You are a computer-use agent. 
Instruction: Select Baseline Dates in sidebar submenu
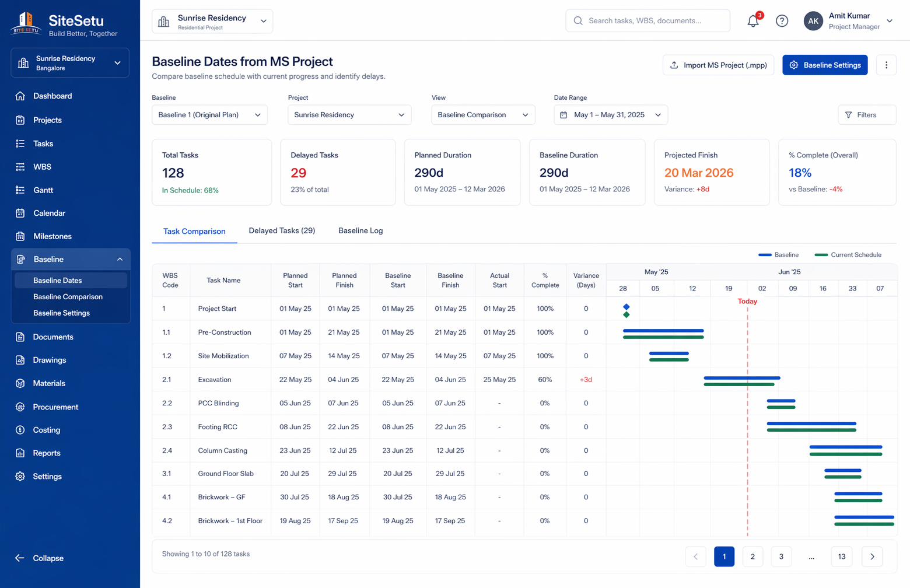point(71,281)
